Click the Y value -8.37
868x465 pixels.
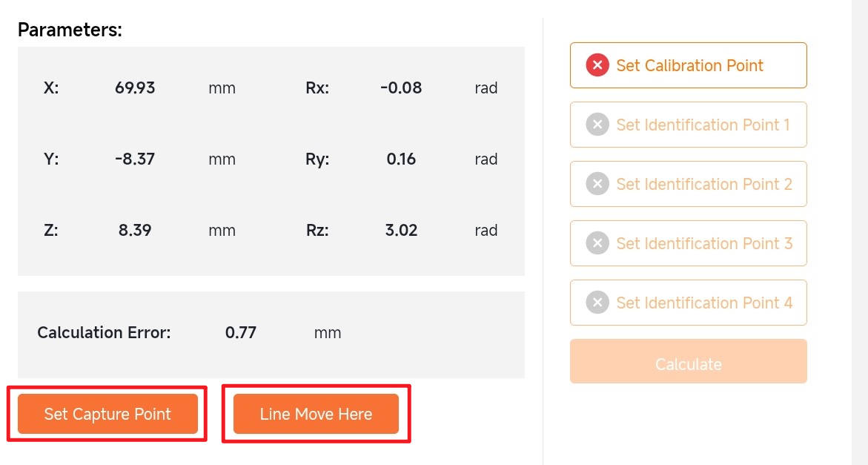[135, 159]
